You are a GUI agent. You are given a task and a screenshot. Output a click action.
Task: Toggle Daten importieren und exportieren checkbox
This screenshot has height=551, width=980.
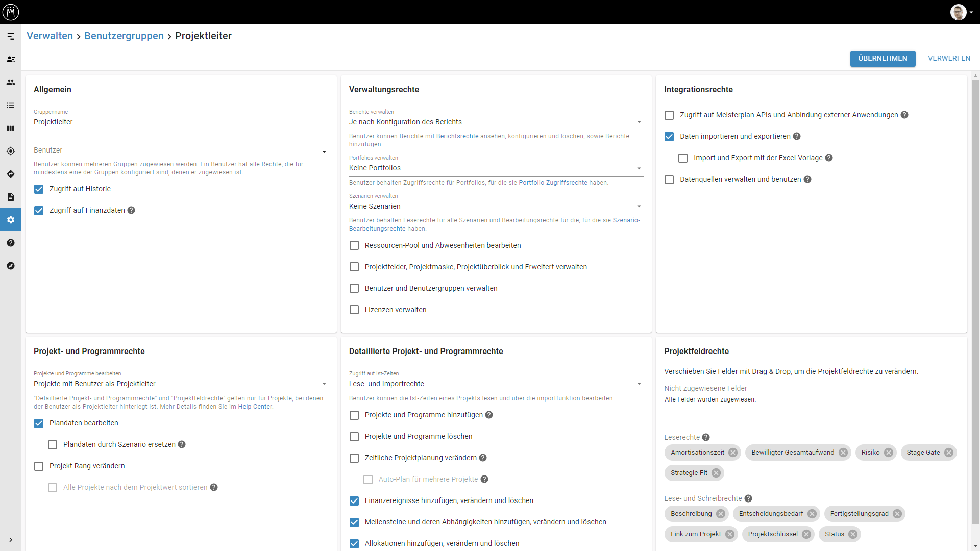(x=669, y=137)
